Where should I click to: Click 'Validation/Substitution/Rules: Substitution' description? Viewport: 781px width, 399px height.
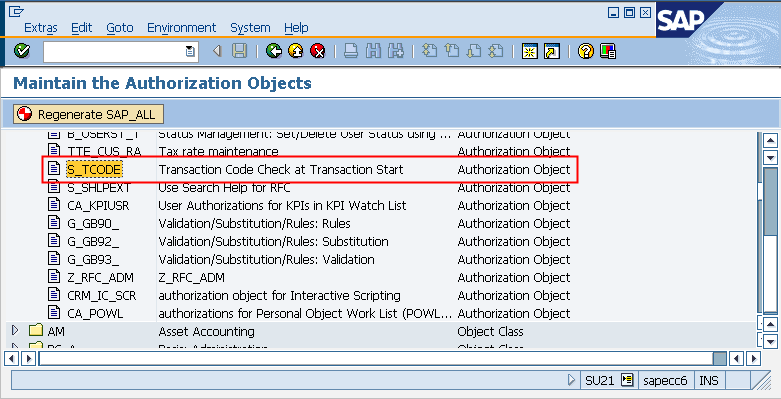pos(273,242)
